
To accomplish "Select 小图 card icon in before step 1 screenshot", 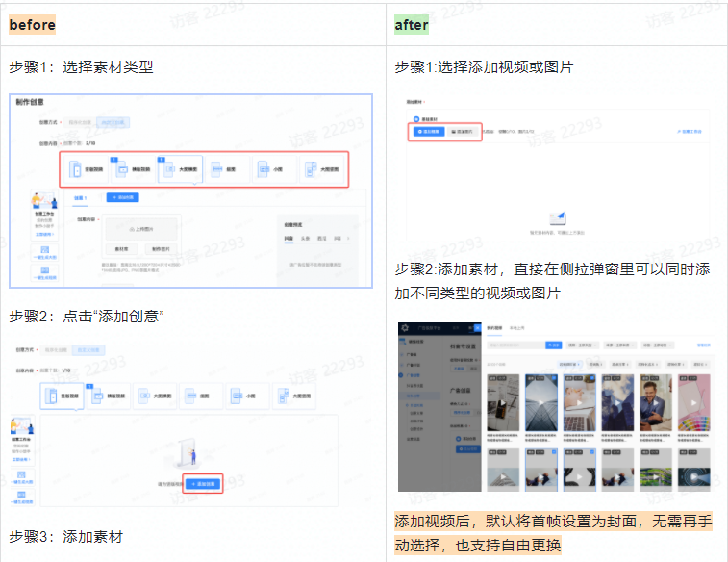I will click(264, 169).
